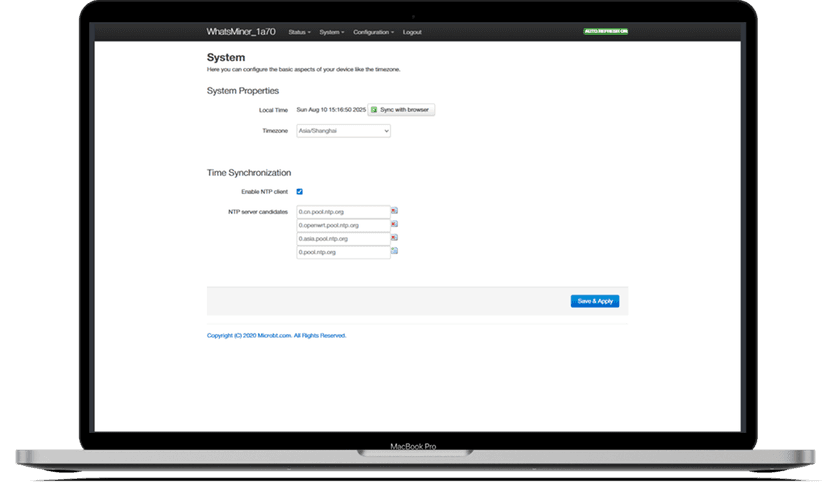Image resolution: width=828 pixels, height=482 pixels.
Task: Toggle the Auto Refresh ON badge
Action: (x=605, y=32)
